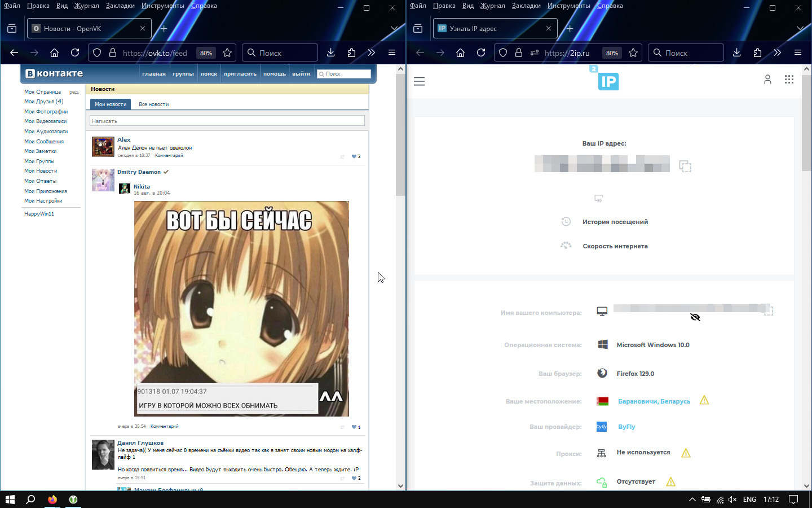
Task: Toggle computer name visibility eye icon
Action: (x=695, y=317)
